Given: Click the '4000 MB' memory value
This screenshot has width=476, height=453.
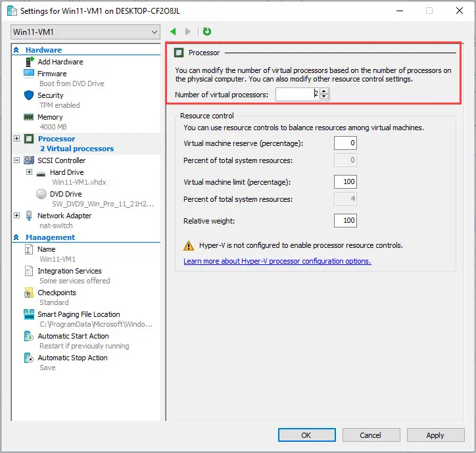Looking at the screenshot, I should pyautogui.click(x=53, y=127).
